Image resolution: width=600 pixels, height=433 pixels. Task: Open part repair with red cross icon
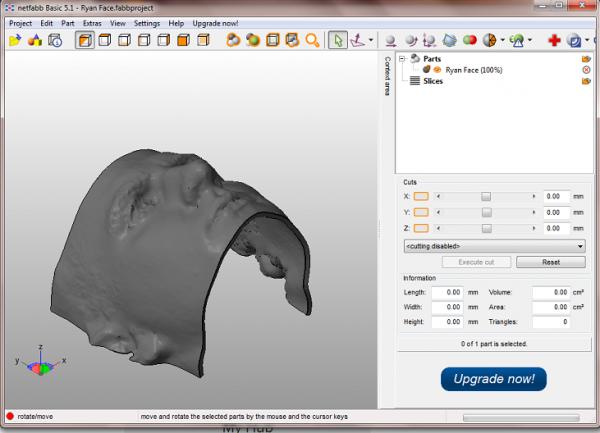pyautogui.click(x=554, y=40)
